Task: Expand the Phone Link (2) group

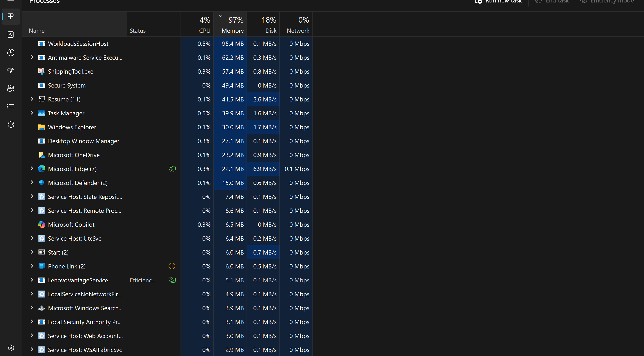Action: pyautogui.click(x=32, y=266)
